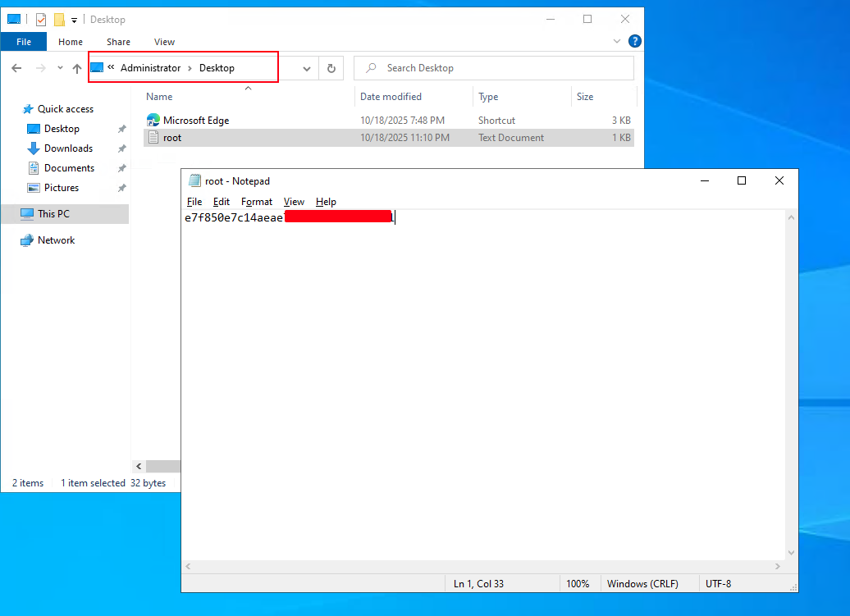
Task: Click the 100% zoom status entry
Action: 578,584
